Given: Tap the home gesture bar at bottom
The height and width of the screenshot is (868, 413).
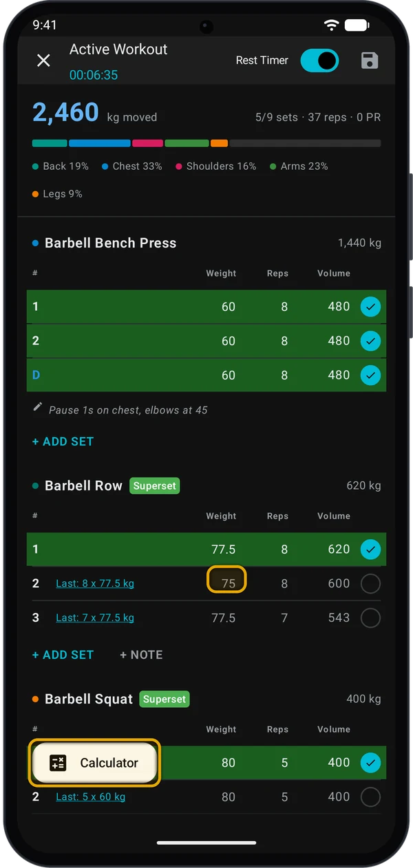Looking at the screenshot, I should [x=206, y=843].
